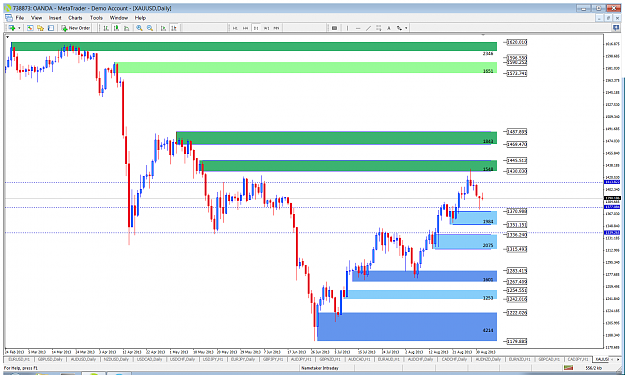Switch to the CADCHF,Daily chart tab
Viewport: 625px width, 375px height.
point(454,359)
